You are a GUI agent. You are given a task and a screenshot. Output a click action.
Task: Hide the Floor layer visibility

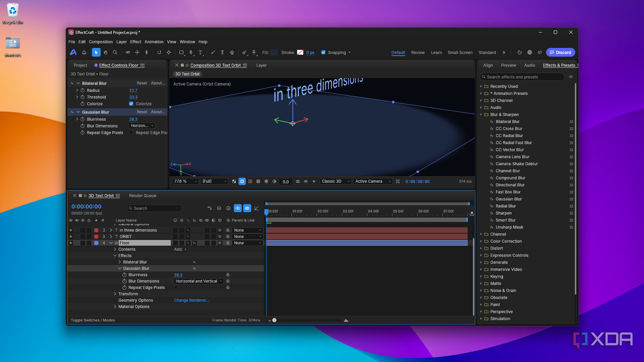click(x=71, y=243)
